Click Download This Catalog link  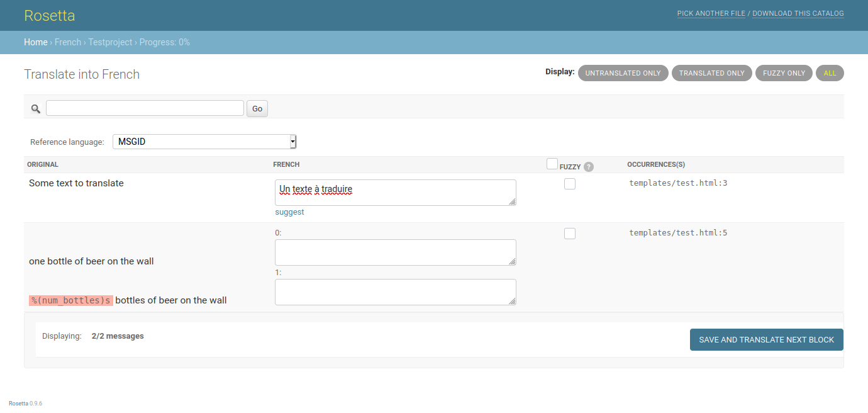798,13
